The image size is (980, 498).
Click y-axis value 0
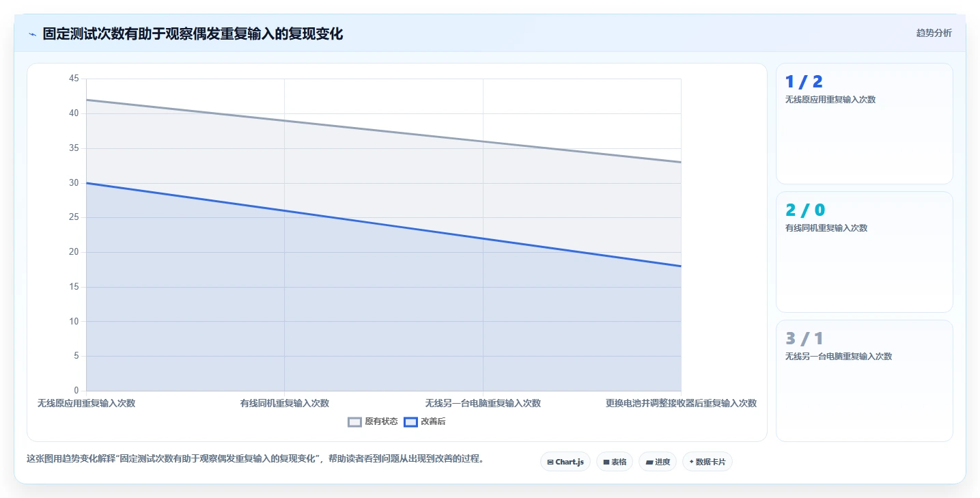point(76,391)
